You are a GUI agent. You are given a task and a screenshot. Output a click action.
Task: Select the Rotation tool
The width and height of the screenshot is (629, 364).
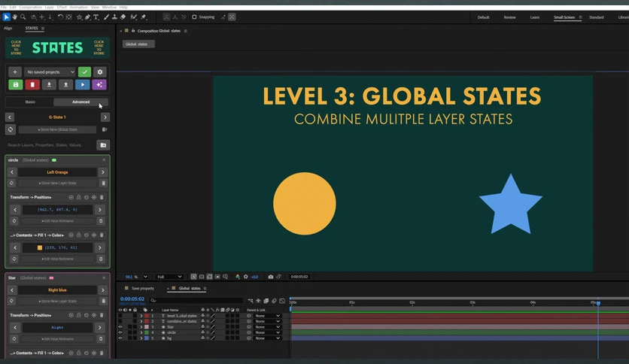pyautogui.click(x=60, y=17)
